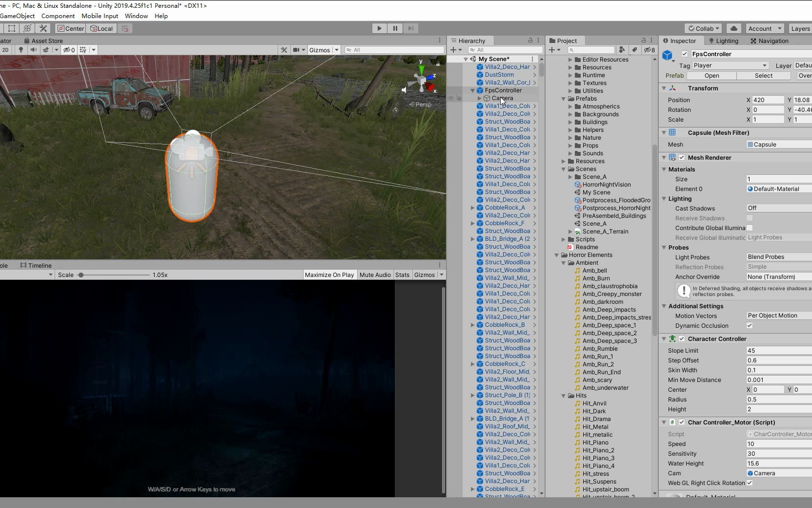Screen dimensions: 812x508
Task: Click the Hierarchy search field
Action: point(505,49)
